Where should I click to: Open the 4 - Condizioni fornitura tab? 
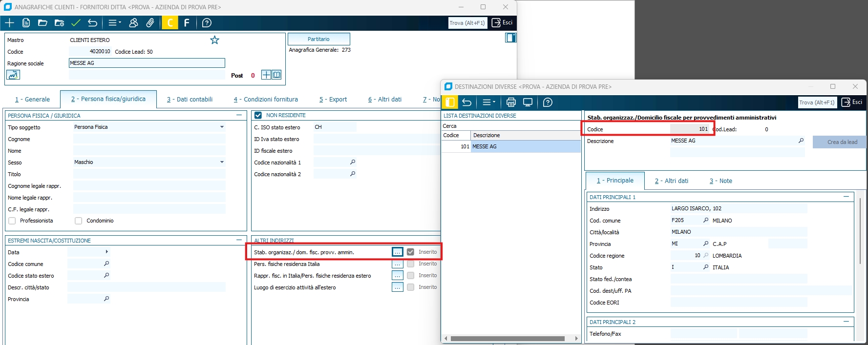(x=266, y=99)
